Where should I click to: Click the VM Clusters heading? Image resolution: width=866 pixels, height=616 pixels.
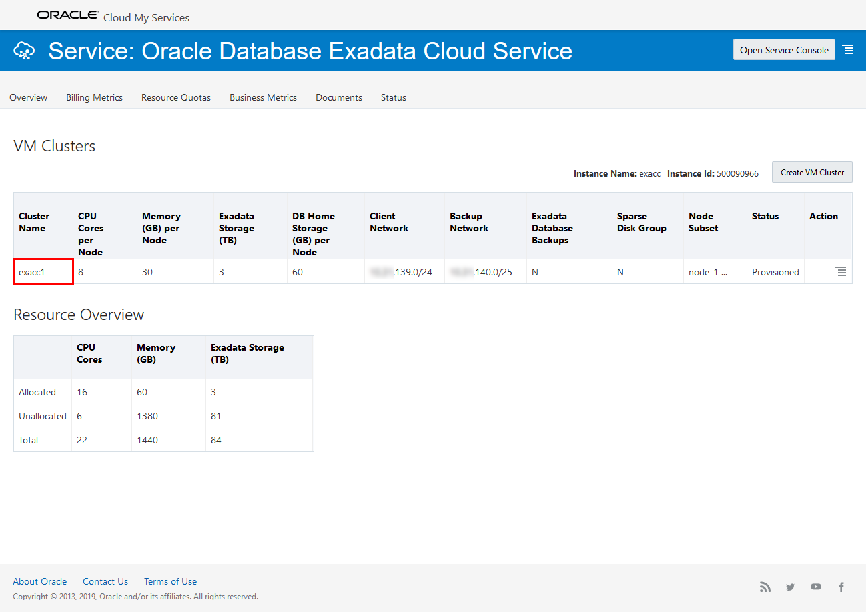click(55, 146)
